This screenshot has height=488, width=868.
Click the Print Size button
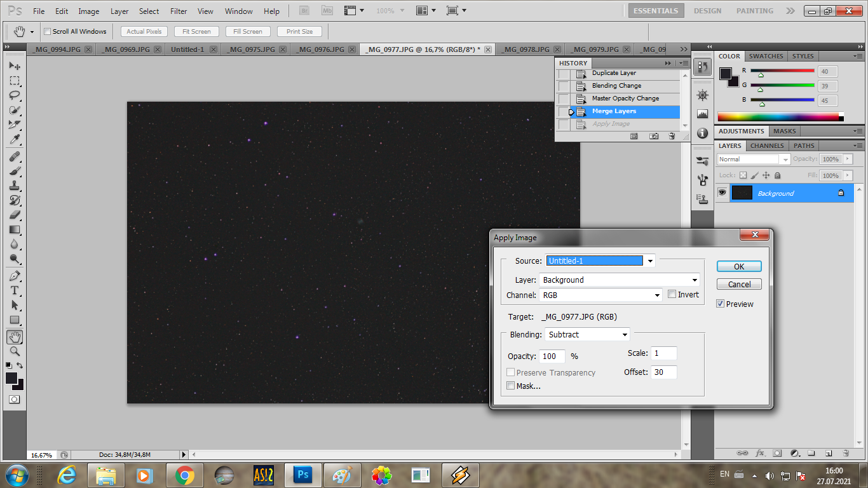299,31
